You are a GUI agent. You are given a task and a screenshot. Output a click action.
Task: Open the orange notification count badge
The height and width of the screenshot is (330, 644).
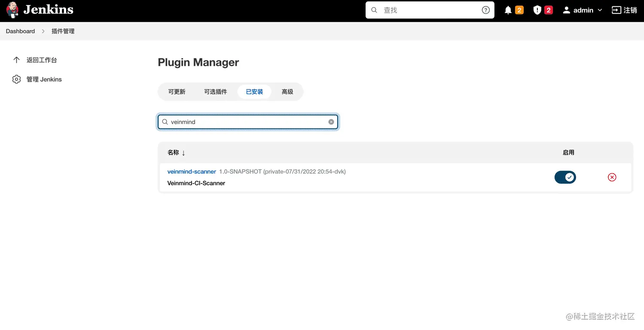pyautogui.click(x=519, y=10)
